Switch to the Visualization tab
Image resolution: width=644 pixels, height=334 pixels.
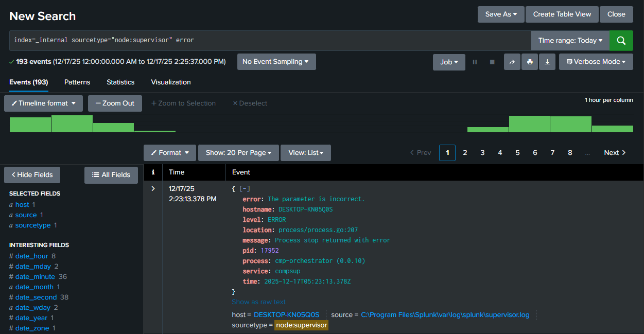click(171, 82)
